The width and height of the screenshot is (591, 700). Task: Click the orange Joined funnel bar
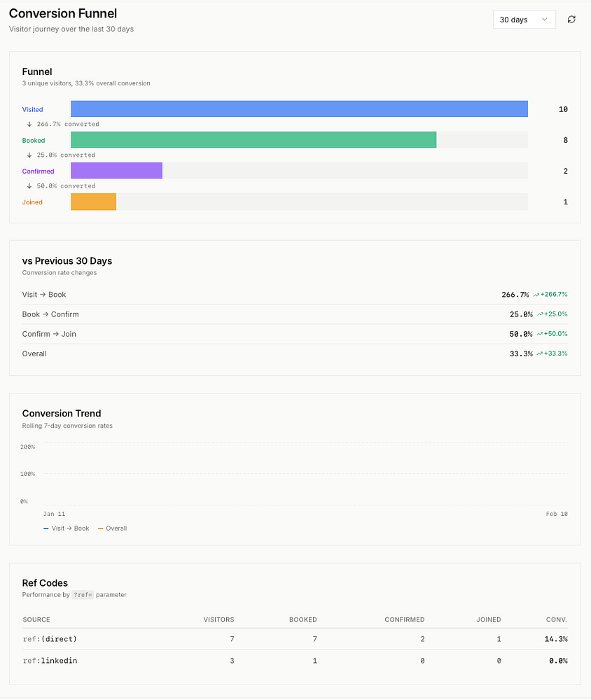pyautogui.click(x=93, y=202)
